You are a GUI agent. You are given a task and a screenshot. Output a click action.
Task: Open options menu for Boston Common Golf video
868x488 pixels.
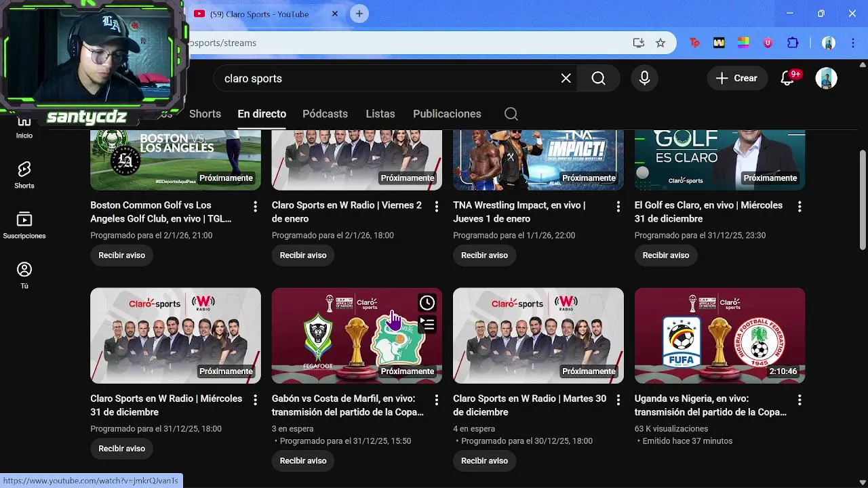coord(256,206)
